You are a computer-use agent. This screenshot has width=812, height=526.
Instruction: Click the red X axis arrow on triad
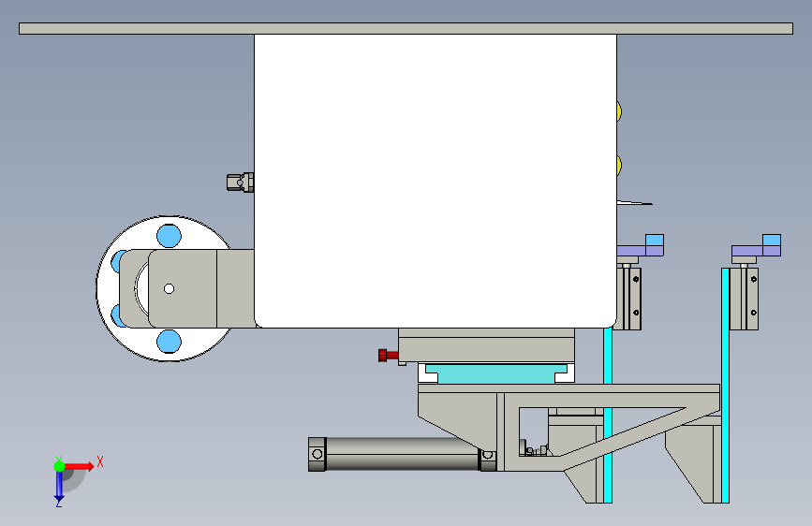[80, 466]
